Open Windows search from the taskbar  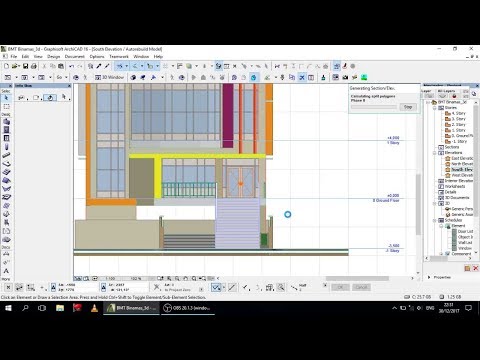[25, 308]
